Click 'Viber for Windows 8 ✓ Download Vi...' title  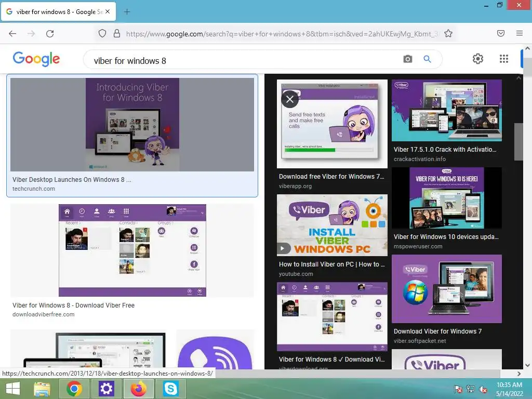[x=331, y=360]
